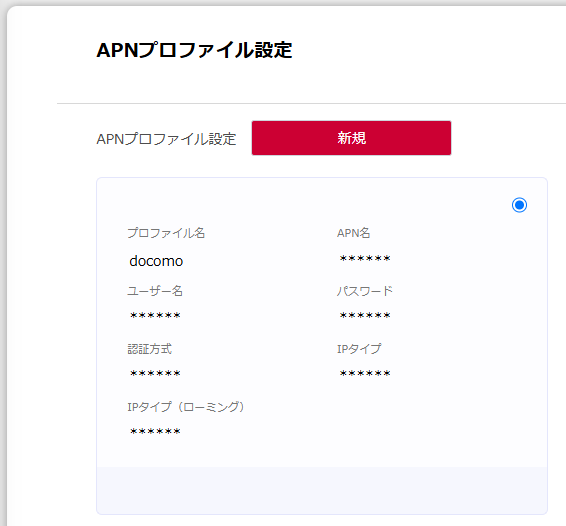Click the ユーザー名 field label
The image size is (566, 526).
(155, 291)
